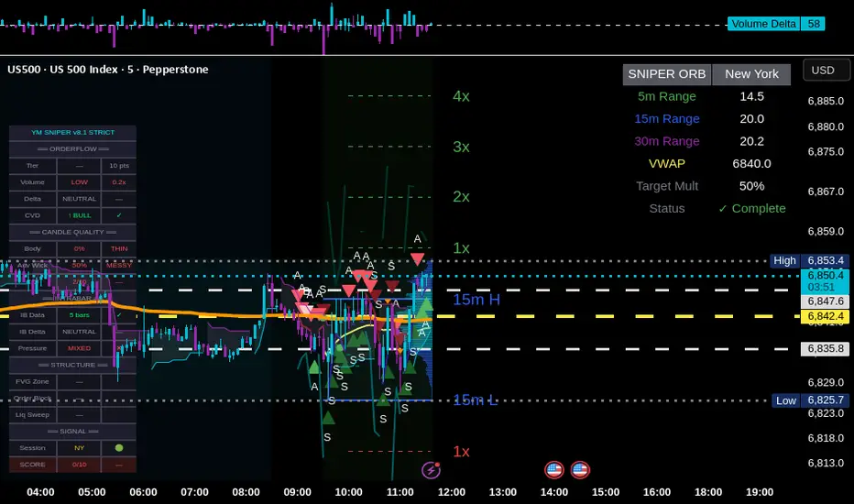Screen dimensions: 854x504
Task: Click the purple lightning bolt event icon
Action: (x=431, y=470)
